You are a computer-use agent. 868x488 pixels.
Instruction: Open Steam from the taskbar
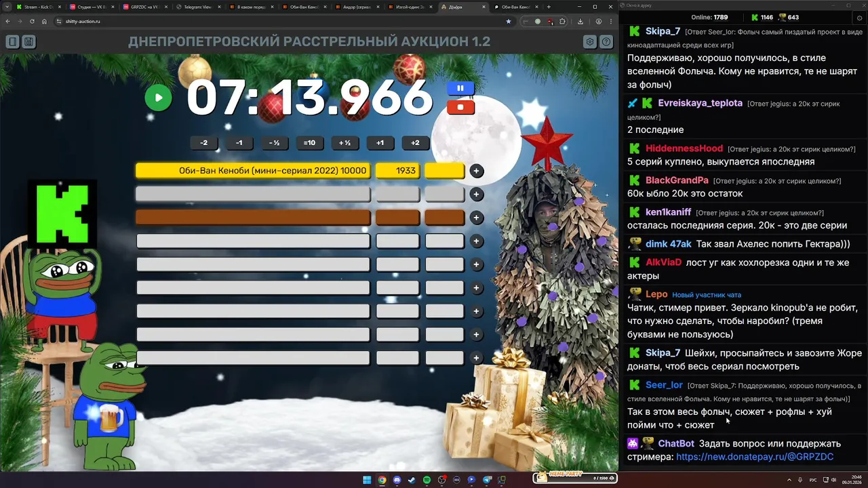click(x=412, y=480)
